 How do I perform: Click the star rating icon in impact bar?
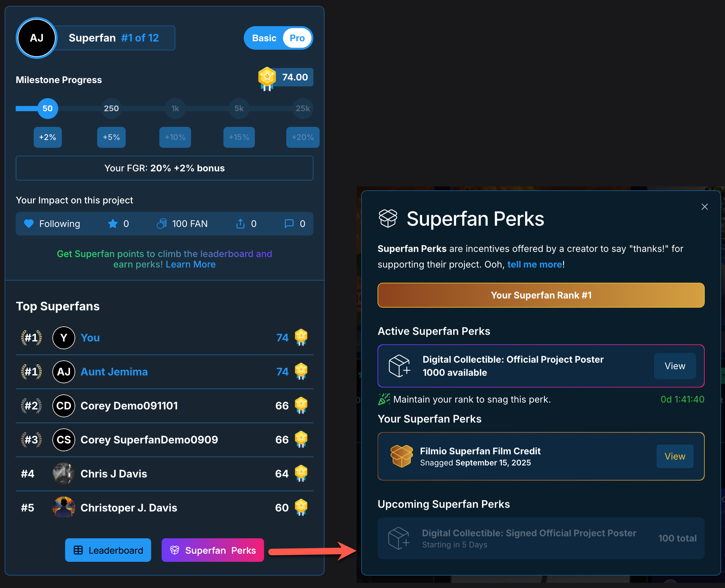point(113,224)
